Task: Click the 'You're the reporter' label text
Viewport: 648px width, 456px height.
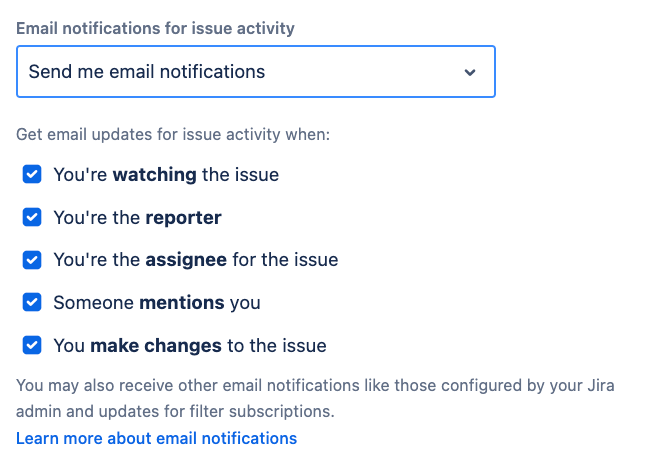Action: [x=137, y=217]
